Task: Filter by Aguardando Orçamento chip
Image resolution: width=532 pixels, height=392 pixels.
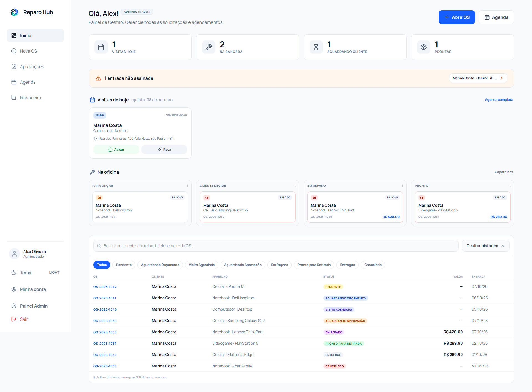Action: (x=160, y=265)
